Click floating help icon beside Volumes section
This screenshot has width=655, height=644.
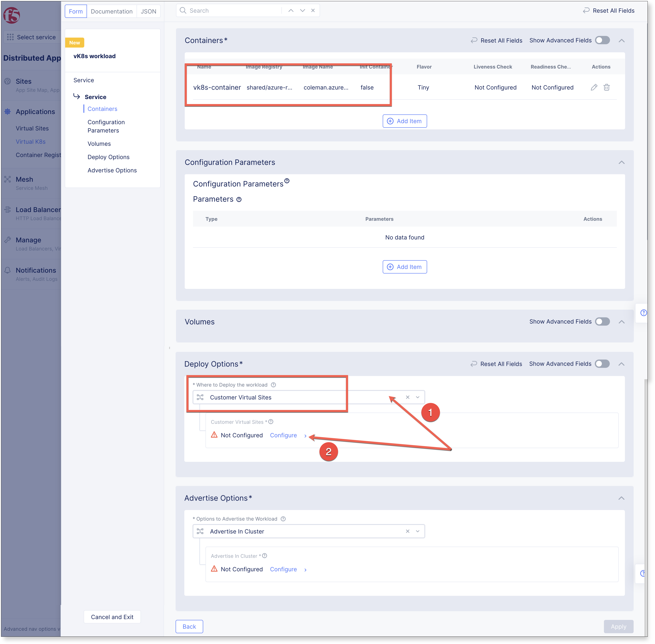[644, 313]
